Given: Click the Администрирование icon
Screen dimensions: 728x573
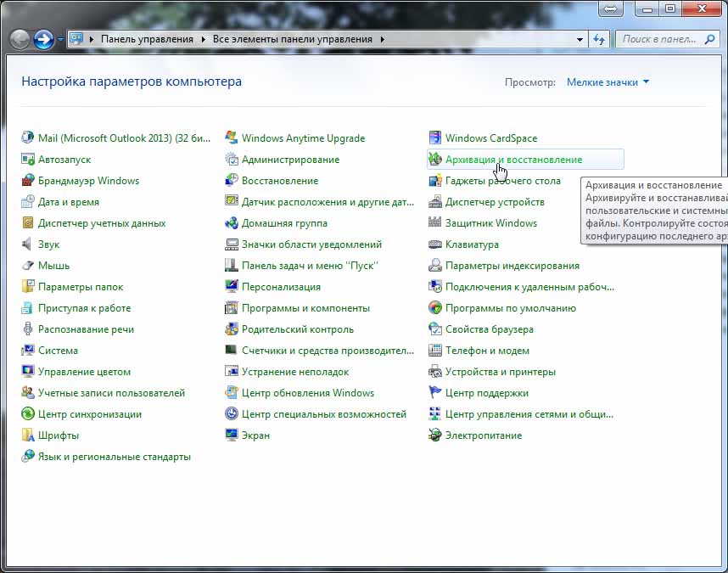Looking at the screenshot, I should (x=232, y=159).
